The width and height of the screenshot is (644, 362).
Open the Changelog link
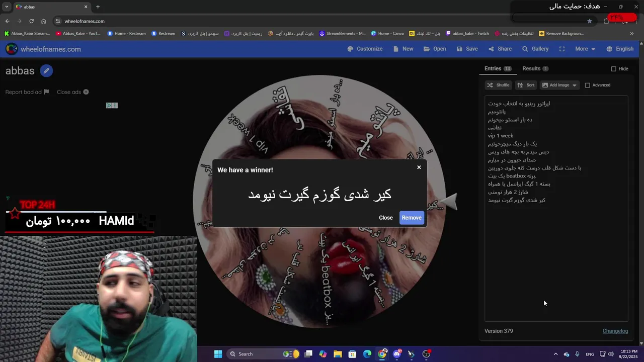point(615,331)
